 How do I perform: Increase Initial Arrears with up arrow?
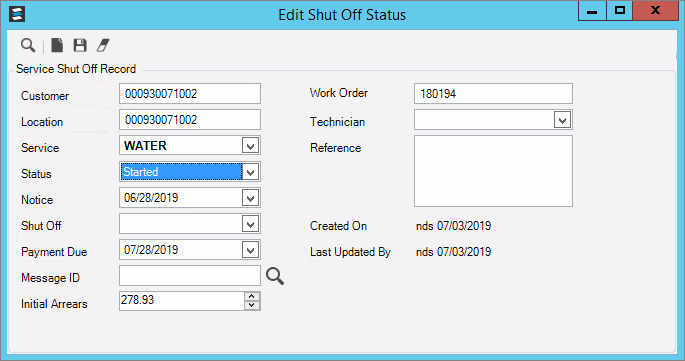tap(252, 296)
